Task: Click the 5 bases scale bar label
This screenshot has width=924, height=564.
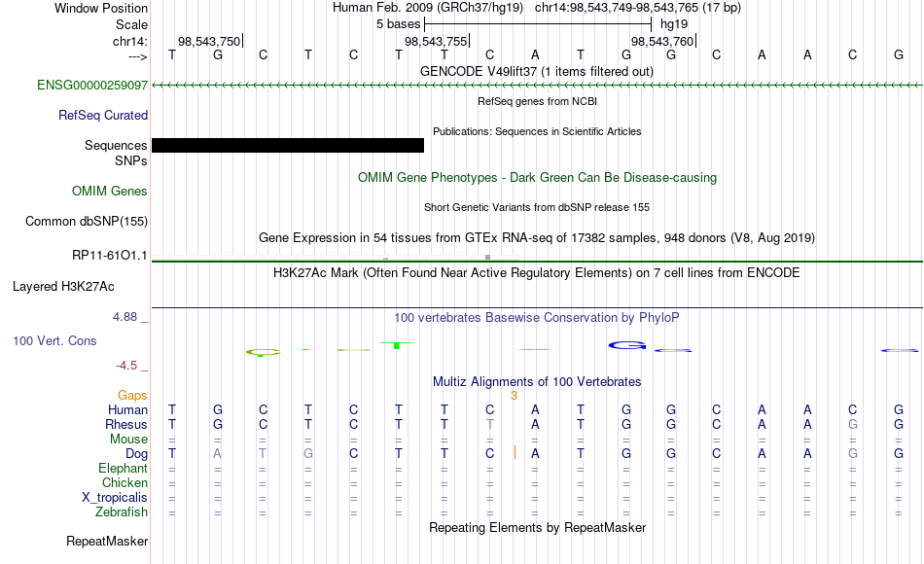Action: click(x=399, y=24)
